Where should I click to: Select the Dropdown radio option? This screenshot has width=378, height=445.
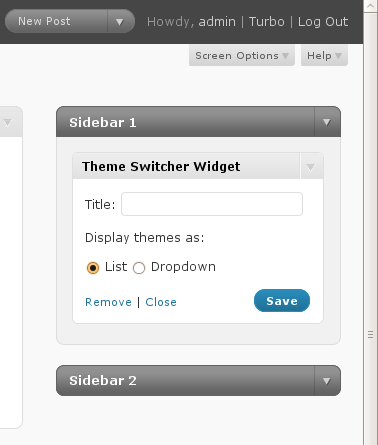139,268
